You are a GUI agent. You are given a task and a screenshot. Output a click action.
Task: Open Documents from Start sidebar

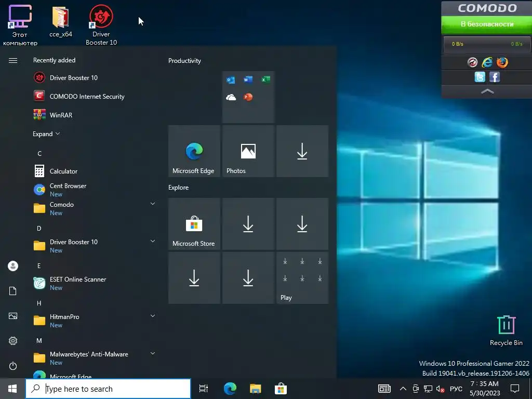coord(13,291)
